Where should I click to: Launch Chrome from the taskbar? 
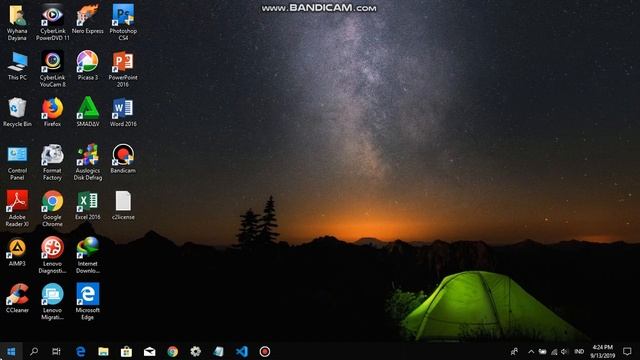173,351
